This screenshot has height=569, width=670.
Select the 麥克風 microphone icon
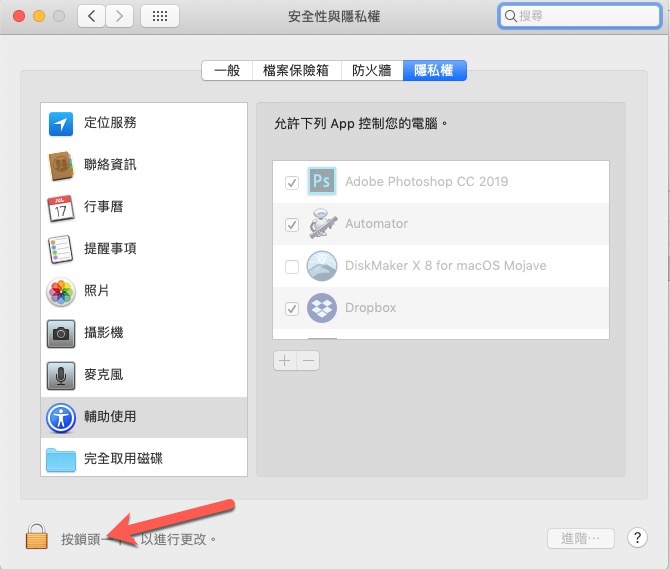pos(61,375)
